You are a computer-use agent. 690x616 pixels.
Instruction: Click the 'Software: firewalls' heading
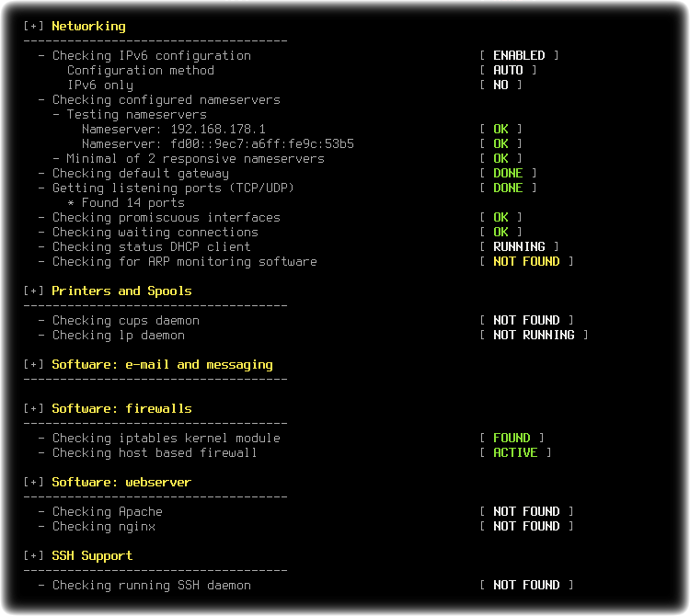click(121, 409)
